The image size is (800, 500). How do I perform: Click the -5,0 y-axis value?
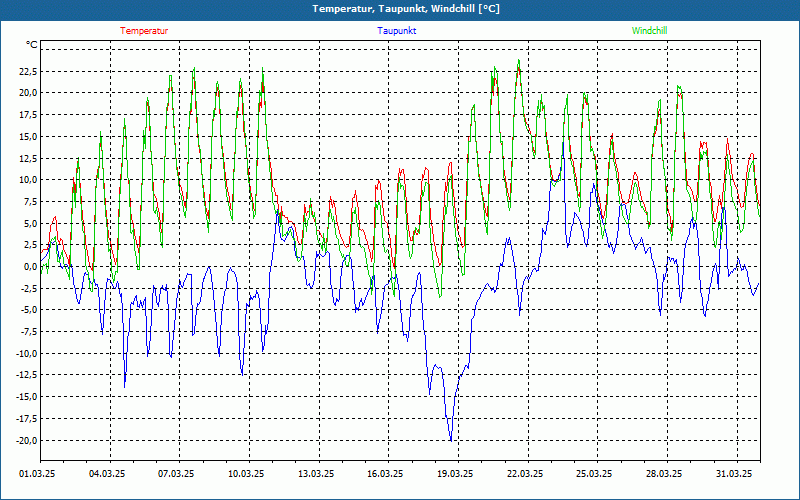point(28,310)
